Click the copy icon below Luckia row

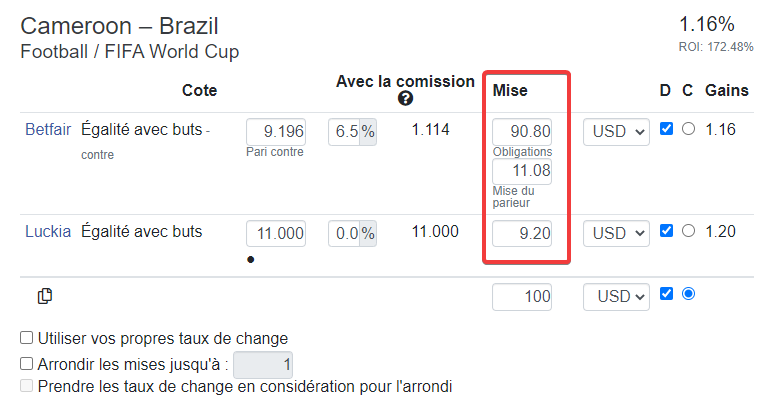click(45, 296)
